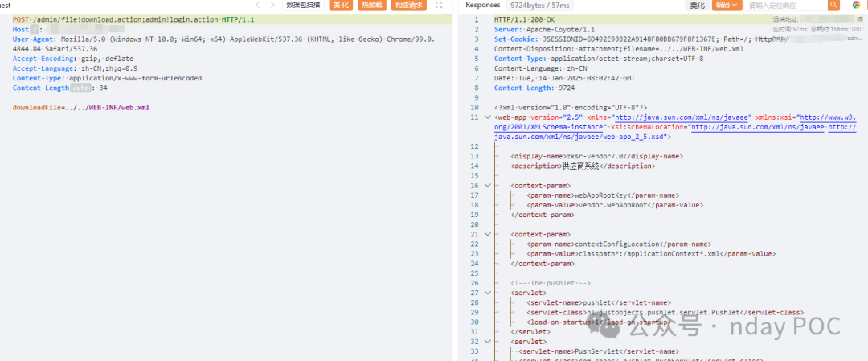
Task: Click the User-Agent header line
Action: [223, 44]
